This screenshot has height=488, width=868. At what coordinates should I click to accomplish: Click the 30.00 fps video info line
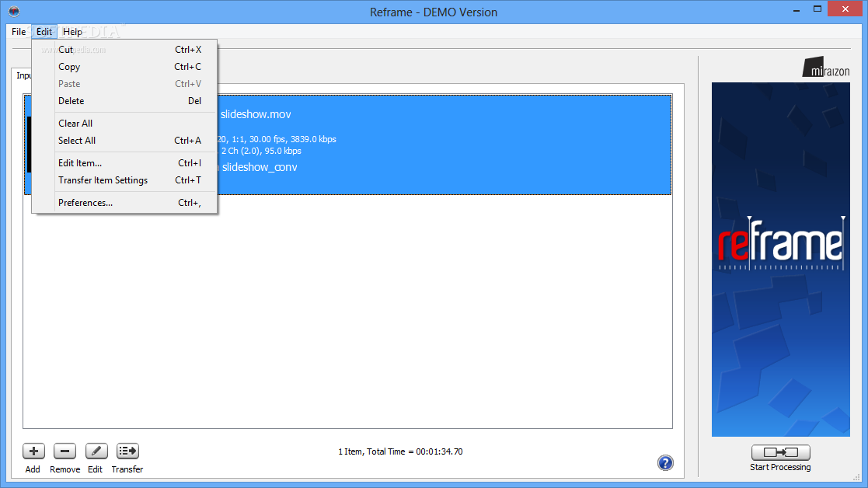click(277, 139)
